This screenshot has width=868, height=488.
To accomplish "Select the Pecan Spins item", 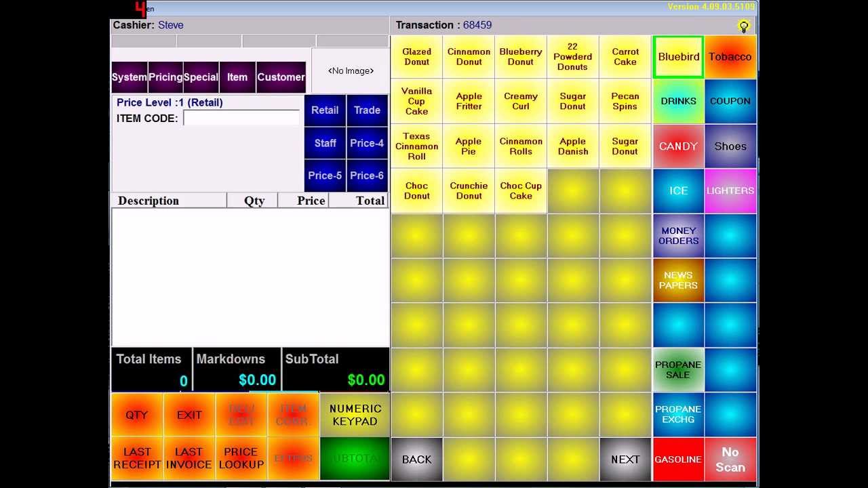I will pos(625,101).
